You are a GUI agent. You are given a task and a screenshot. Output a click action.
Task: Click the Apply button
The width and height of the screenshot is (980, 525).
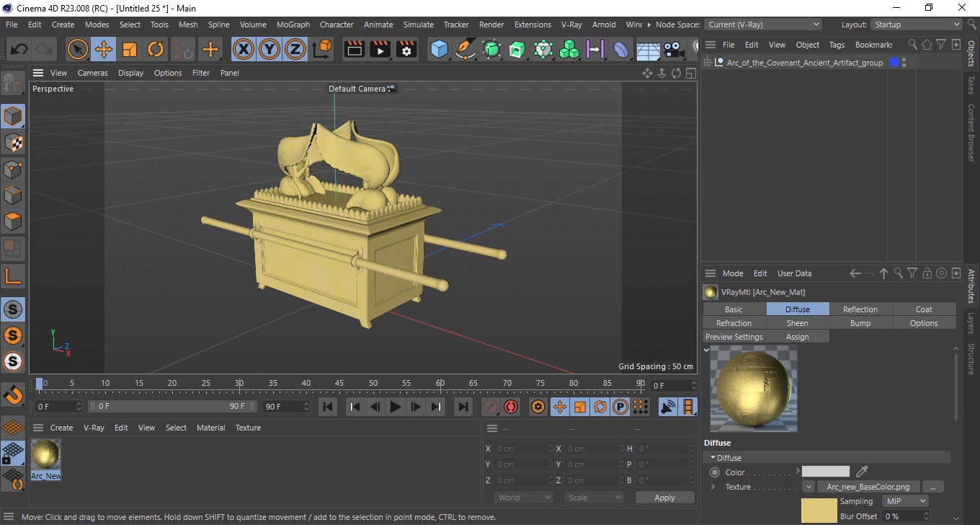[x=664, y=498]
